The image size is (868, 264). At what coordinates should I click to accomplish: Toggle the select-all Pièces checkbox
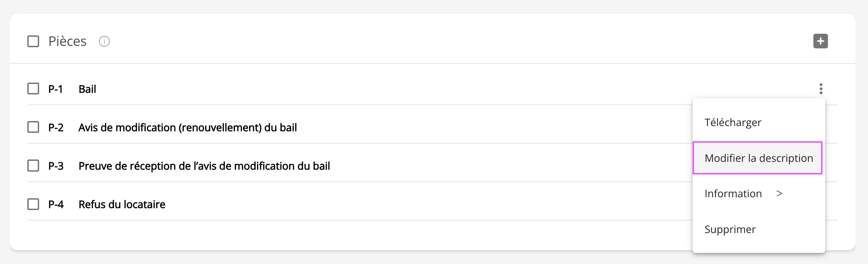tap(33, 41)
